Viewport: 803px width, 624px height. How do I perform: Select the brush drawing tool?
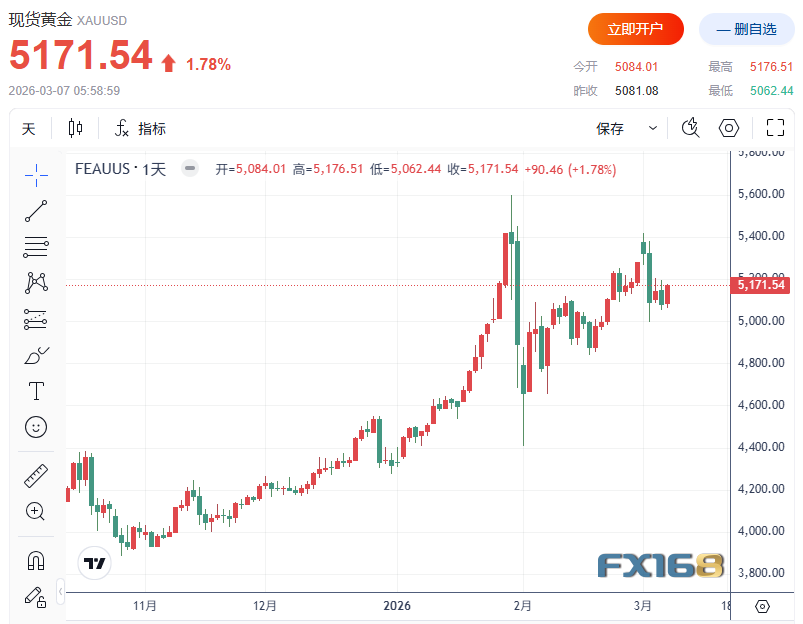click(36, 355)
